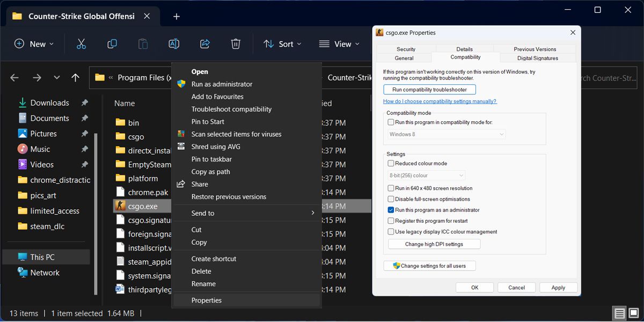Unpin Downloads using its pin icon
The image size is (644, 322).
pos(84,103)
